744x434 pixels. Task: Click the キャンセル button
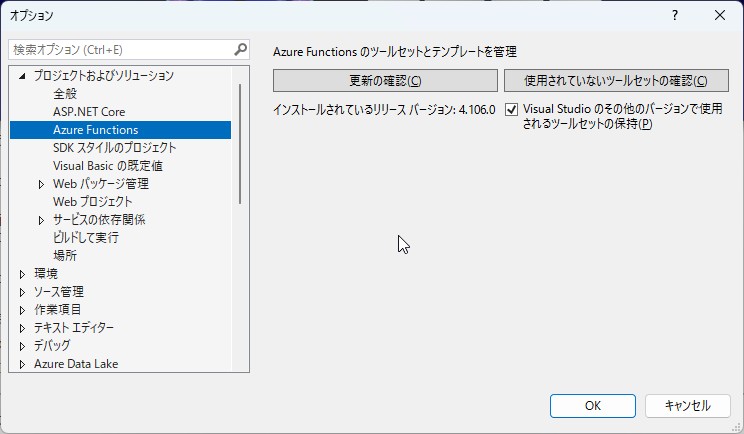pos(688,406)
